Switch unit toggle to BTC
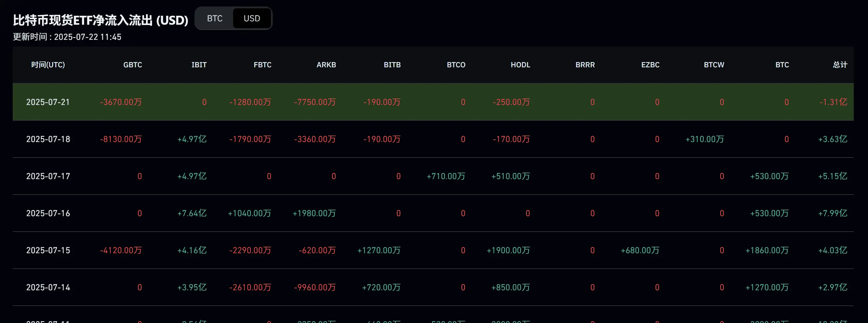Viewport: 868px width, 323px height. (215, 18)
